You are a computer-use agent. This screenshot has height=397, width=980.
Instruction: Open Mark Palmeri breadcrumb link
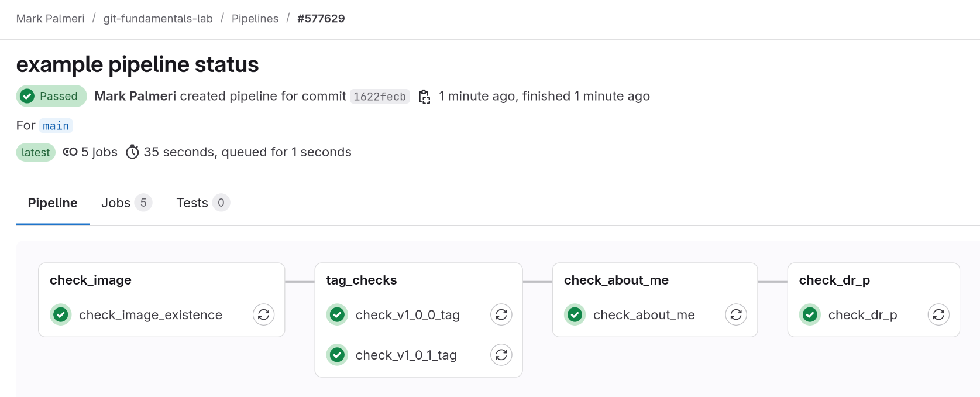50,19
